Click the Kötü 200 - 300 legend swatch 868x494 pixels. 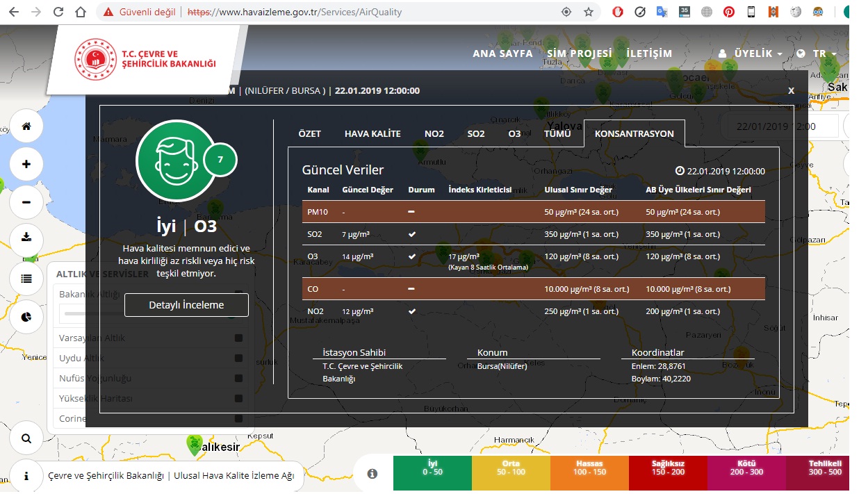click(746, 474)
